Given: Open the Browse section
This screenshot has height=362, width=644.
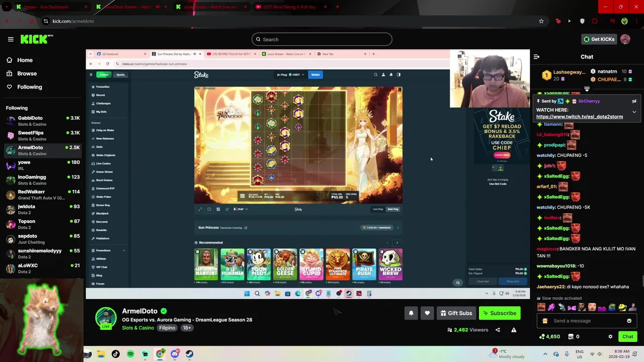Looking at the screenshot, I should (21, 73).
